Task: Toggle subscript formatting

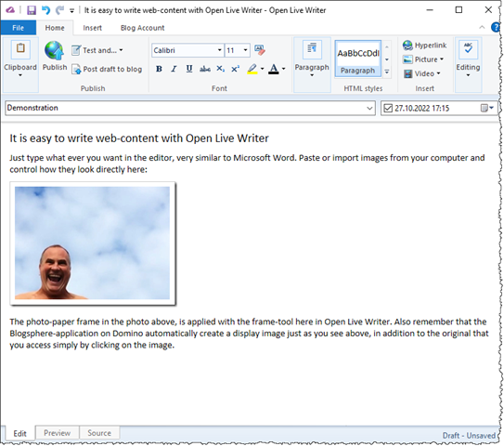Action: 221,69
